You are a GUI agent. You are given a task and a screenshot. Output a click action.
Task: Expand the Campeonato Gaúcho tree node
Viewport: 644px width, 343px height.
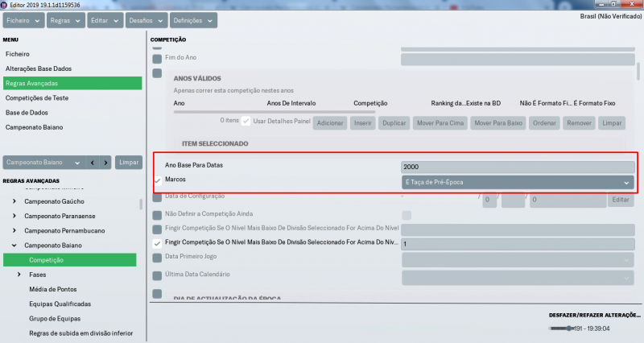pos(14,200)
